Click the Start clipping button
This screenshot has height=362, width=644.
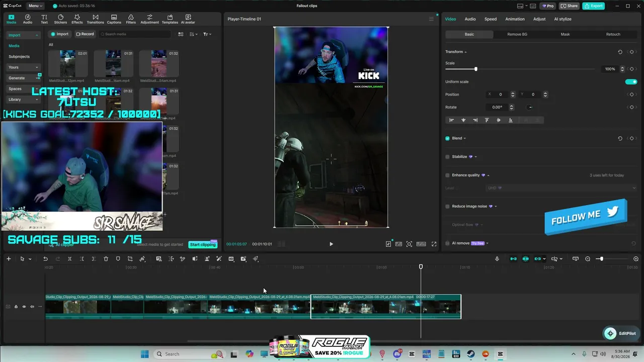pos(203,244)
